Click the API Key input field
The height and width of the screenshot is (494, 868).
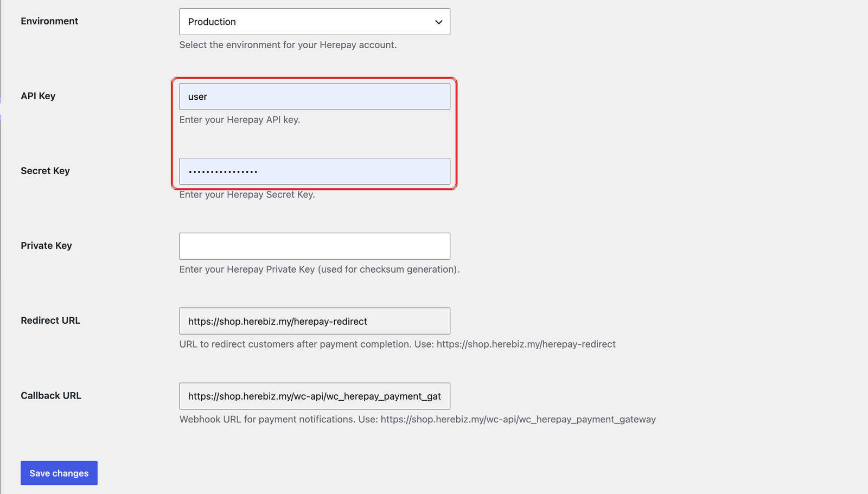point(315,97)
